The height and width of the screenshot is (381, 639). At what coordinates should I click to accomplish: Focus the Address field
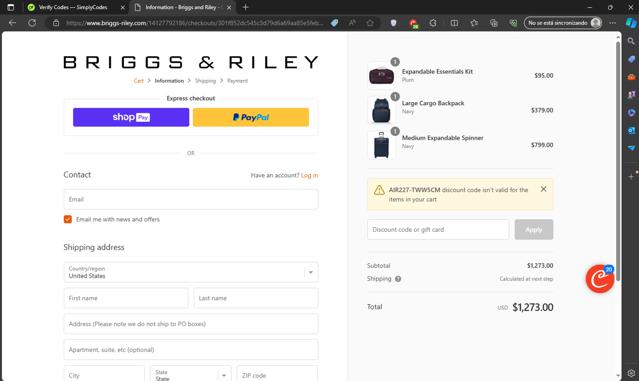point(191,324)
